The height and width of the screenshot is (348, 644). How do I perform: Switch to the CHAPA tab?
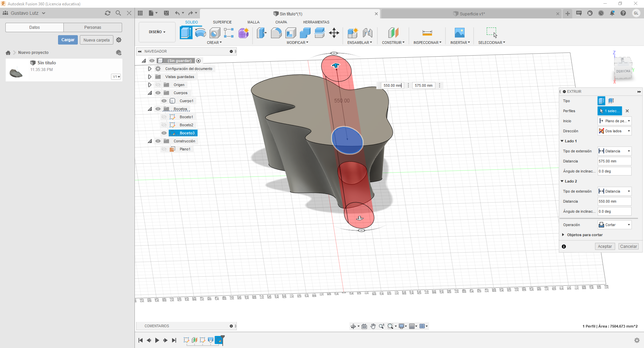[x=281, y=22]
